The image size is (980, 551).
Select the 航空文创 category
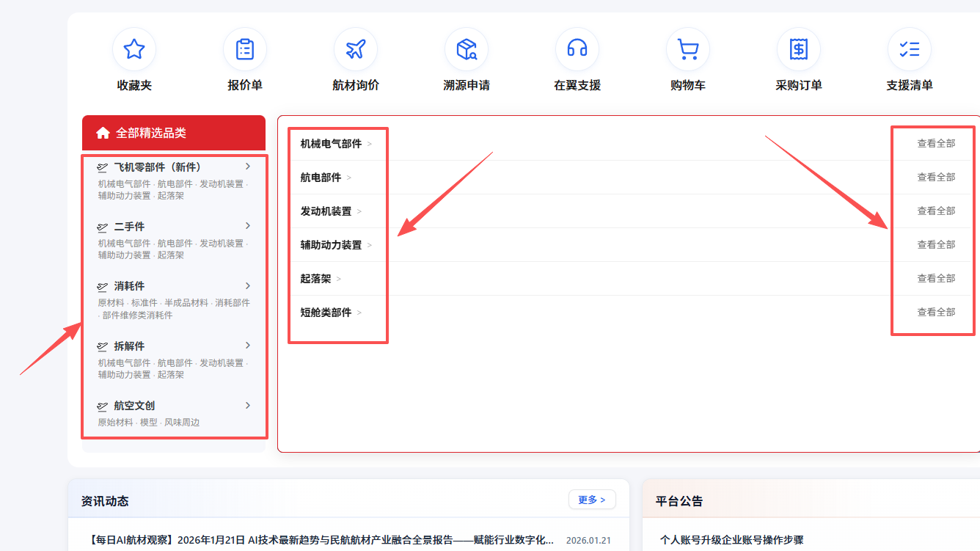(x=134, y=406)
